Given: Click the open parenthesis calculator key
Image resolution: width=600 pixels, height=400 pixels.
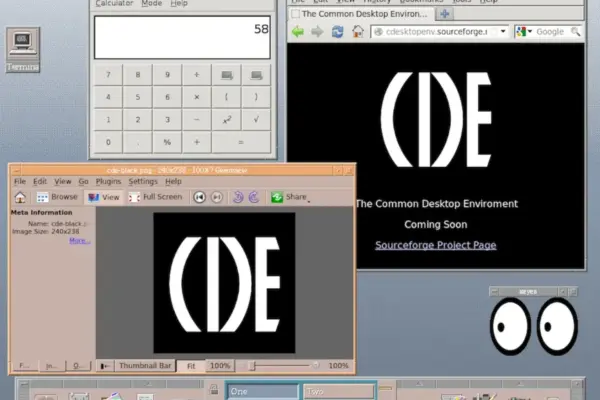Looking at the screenshot, I should (227, 97).
